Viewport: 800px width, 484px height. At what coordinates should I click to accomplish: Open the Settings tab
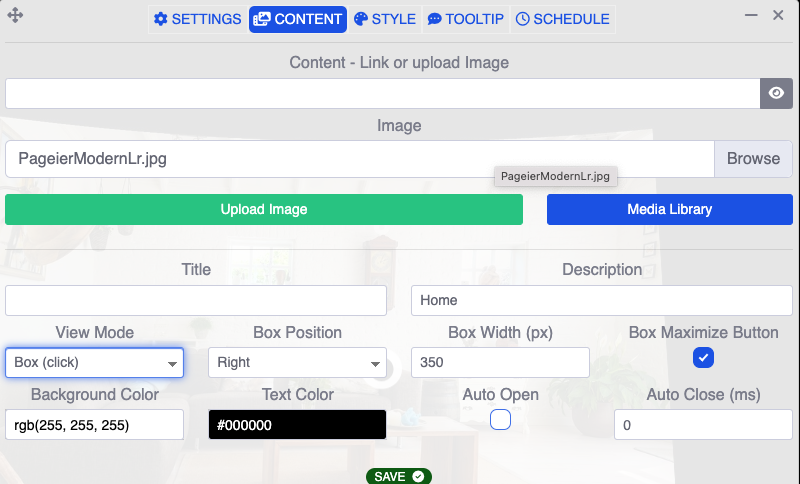click(x=197, y=19)
